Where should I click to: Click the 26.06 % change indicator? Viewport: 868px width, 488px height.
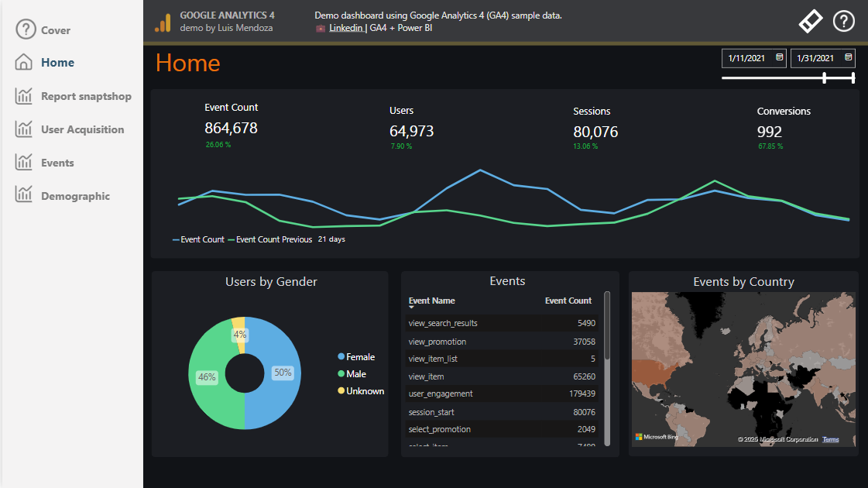(218, 145)
